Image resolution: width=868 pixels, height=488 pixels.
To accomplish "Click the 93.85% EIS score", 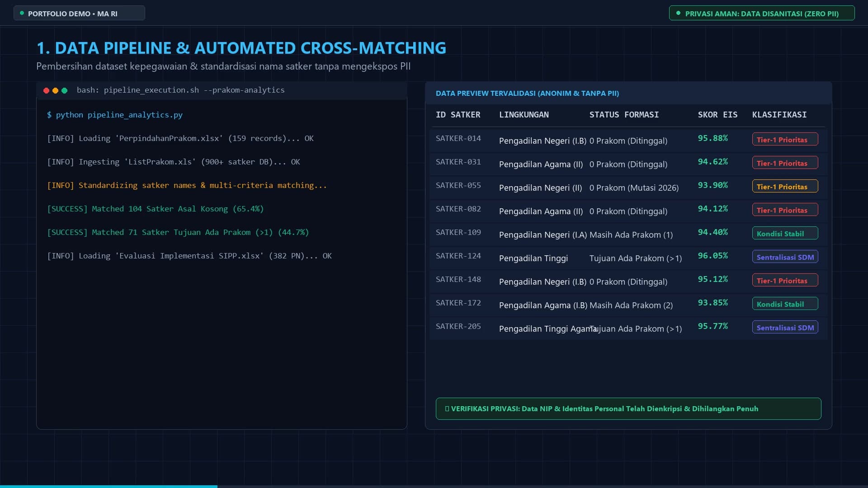I will coord(713,303).
